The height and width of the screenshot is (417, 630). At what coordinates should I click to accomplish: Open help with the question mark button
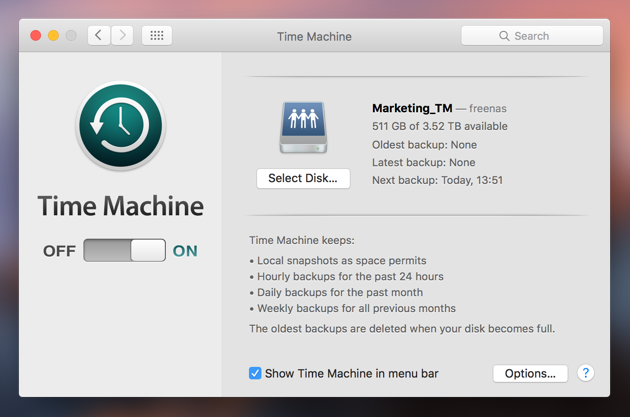586,373
